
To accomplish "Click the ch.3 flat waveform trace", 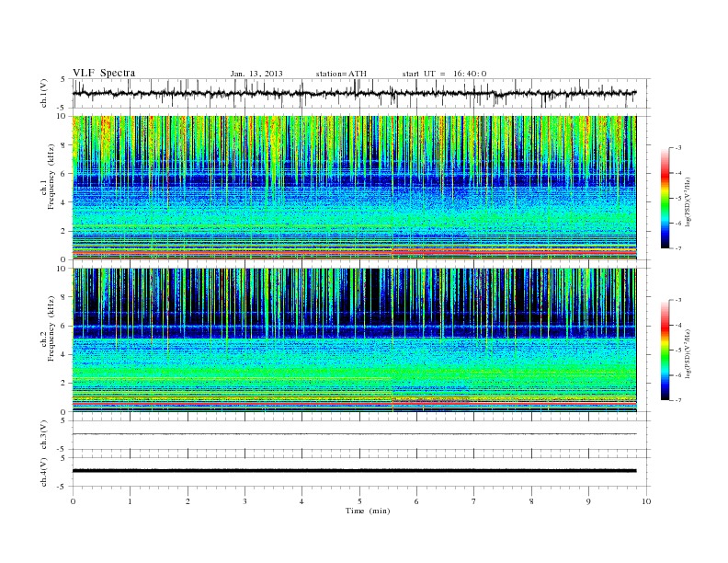I will pyautogui.click(x=354, y=434).
